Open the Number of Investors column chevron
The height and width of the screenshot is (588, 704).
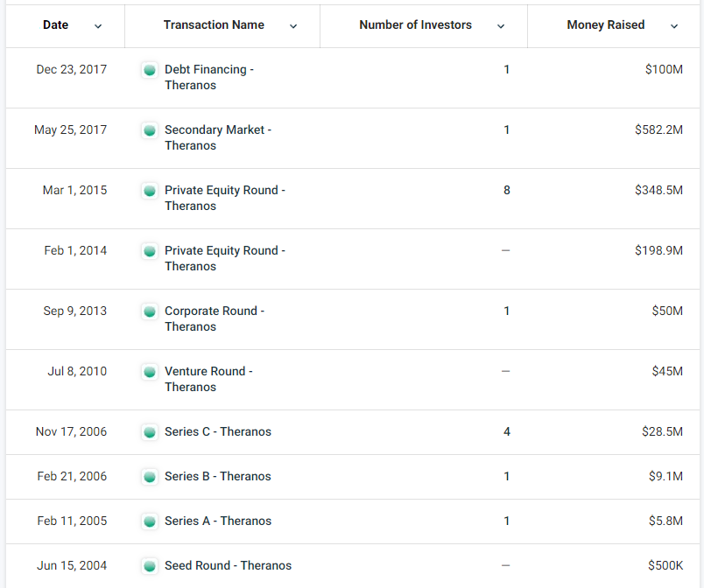[x=501, y=26]
